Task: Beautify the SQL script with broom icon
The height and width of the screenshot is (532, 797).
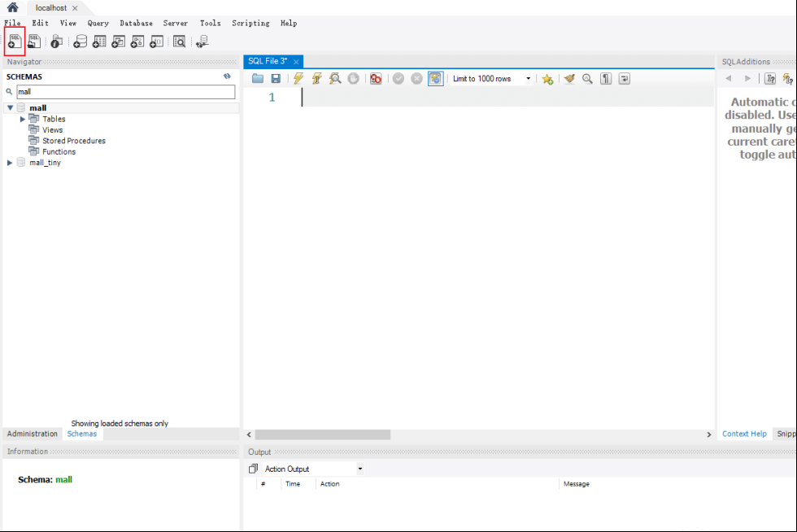Action: (x=569, y=78)
